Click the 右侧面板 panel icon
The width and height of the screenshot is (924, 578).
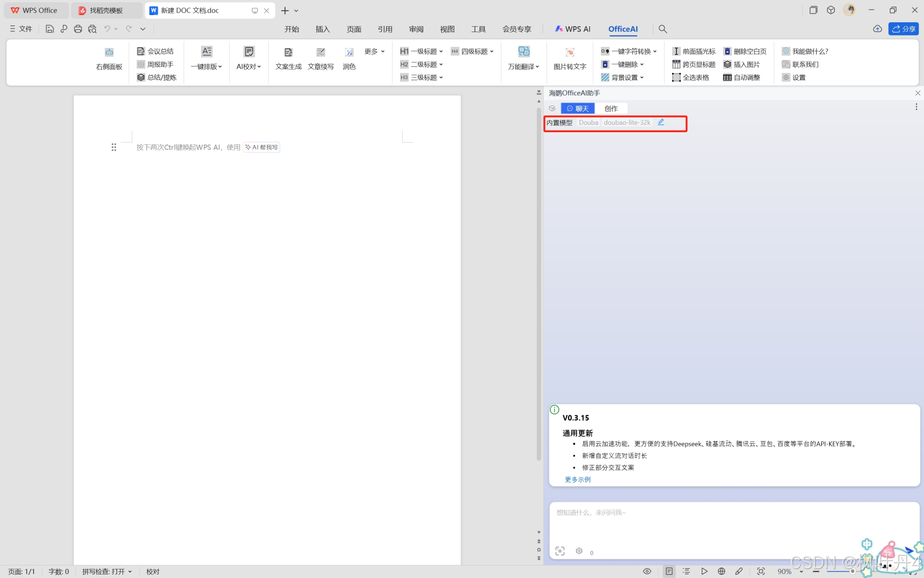coord(109,53)
